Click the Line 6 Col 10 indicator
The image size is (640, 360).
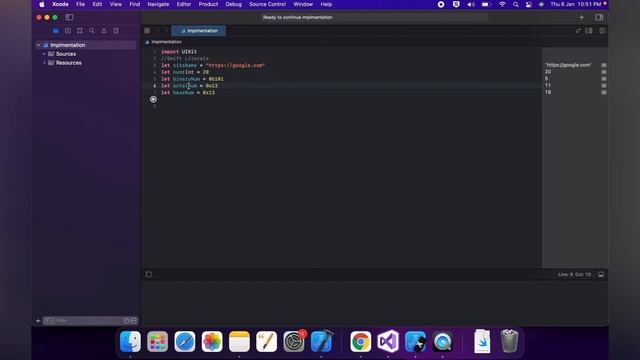(x=574, y=274)
